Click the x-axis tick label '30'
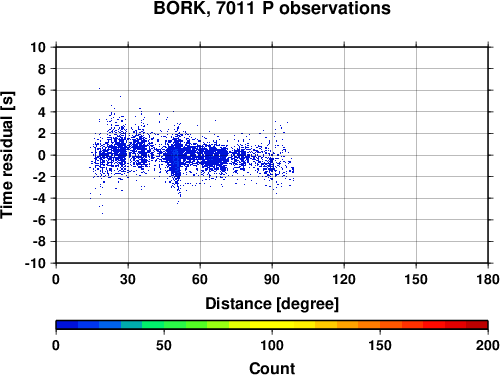500x375 pixels. 128,279
